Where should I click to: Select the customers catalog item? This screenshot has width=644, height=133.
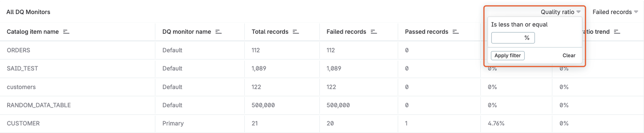(x=21, y=87)
